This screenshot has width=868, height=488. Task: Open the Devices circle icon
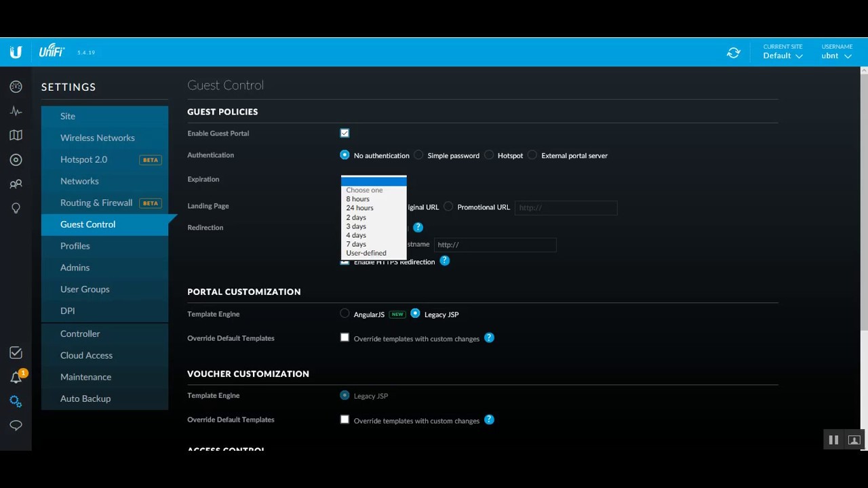[x=16, y=160]
